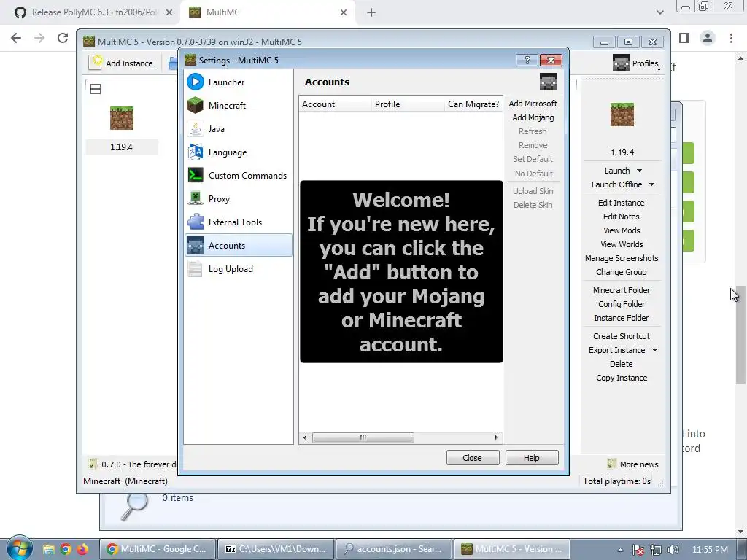Image resolution: width=747 pixels, height=560 pixels.
Task: Click Create Shortcut button
Action: (622, 335)
